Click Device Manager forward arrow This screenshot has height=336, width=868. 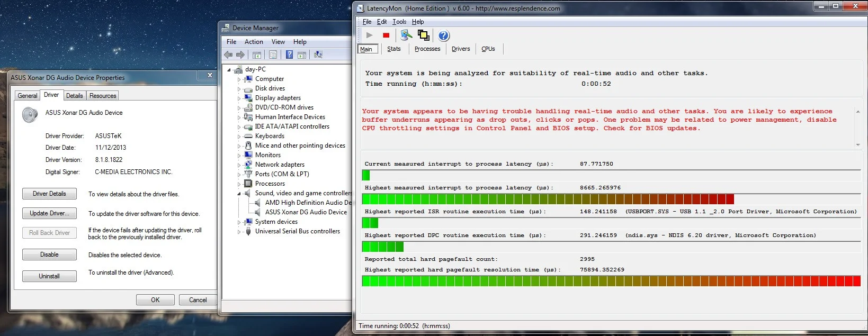240,55
